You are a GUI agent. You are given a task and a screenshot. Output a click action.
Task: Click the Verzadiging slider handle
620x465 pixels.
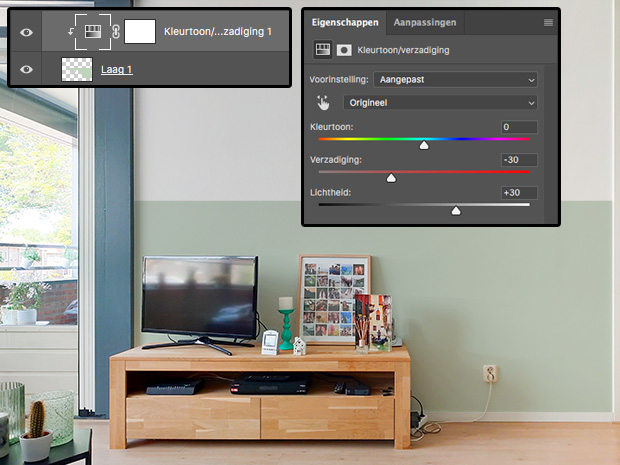click(391, 178)
